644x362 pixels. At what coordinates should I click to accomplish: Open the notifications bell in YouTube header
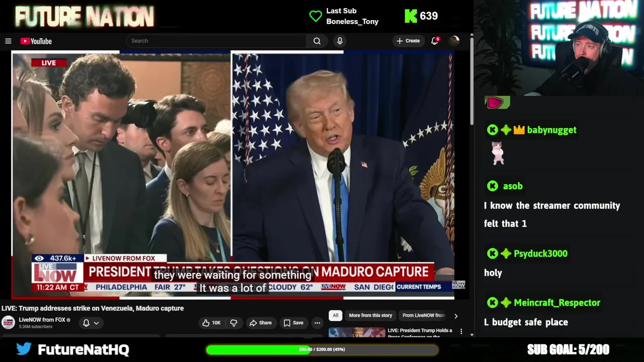pyautogui.click(x=435, y=41)
